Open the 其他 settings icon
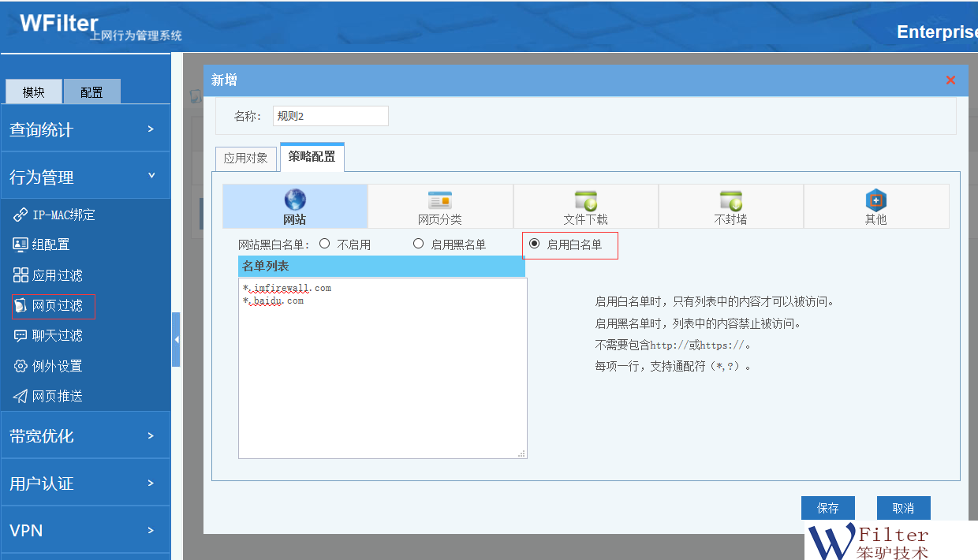The width and height of the screenshot is (978, 560). point(875,200)
